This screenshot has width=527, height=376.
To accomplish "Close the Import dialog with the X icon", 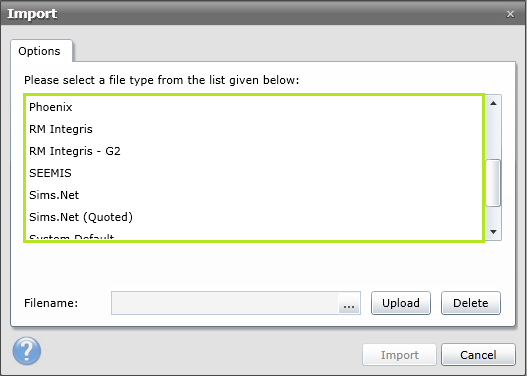I will pyautogui.click(x=510, y=14).
